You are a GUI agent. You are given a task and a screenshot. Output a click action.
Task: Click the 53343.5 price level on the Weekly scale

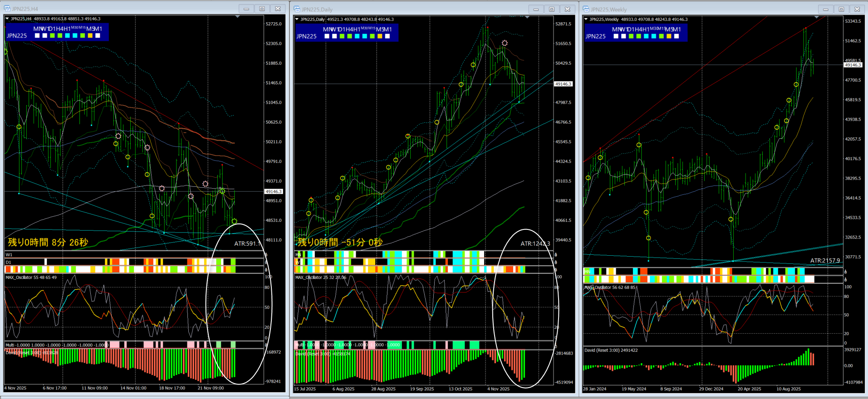pyautogui.click(x=853, y=21)
